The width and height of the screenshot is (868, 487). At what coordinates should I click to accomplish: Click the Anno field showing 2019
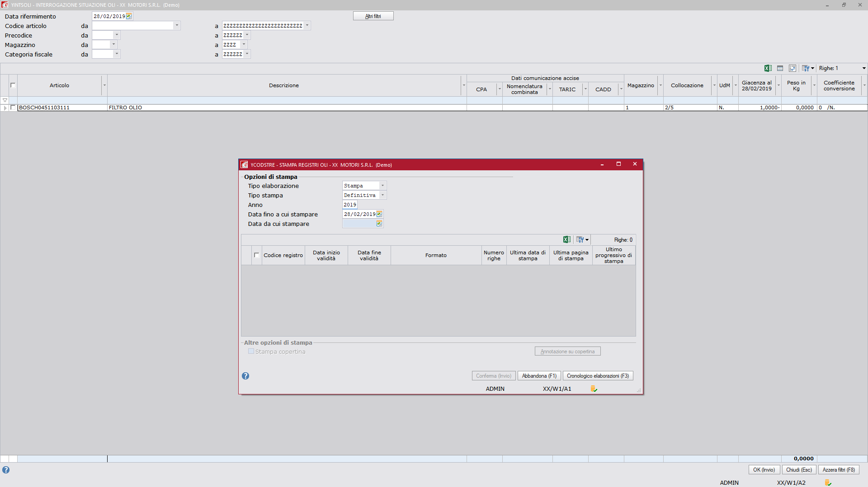(x=349, y=205)
